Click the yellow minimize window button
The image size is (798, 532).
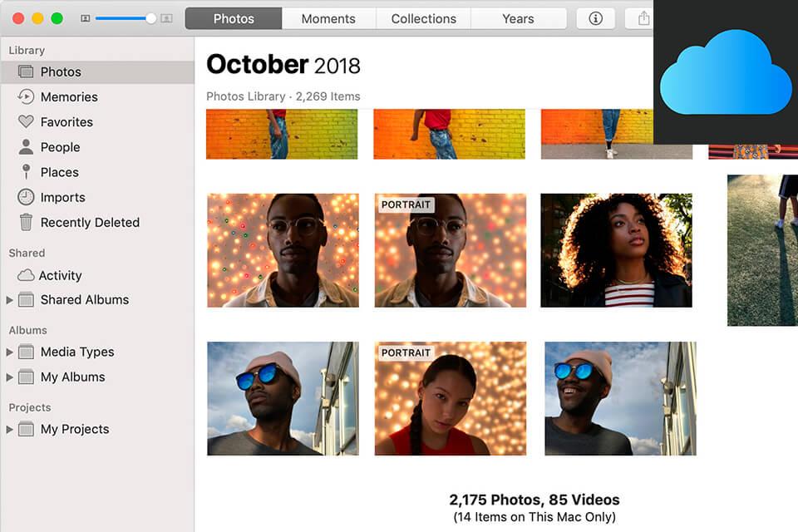[x=37, y=18]
